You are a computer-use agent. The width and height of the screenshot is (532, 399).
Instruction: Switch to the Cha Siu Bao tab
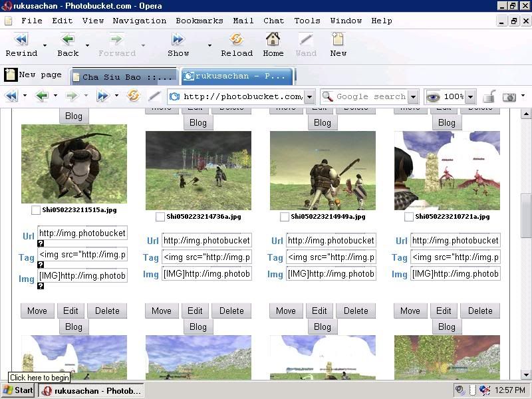pyautogui.click(x=124, y=76)
